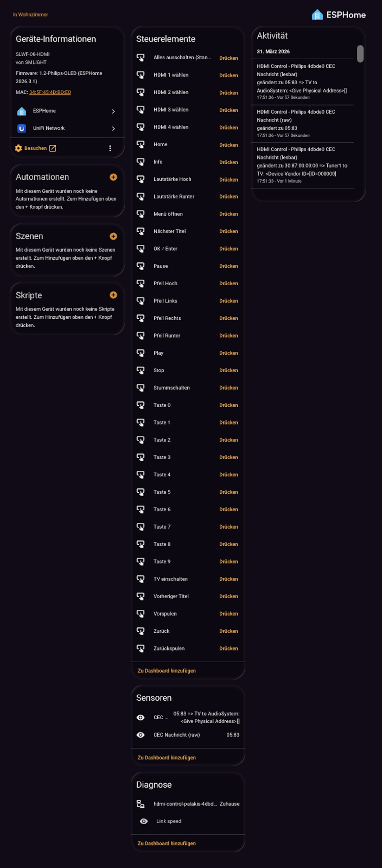This screenshot has height=868, width=382.
Task: Click the Aktivität panel scrollbar thumb
Action: [x=360, y=54]
